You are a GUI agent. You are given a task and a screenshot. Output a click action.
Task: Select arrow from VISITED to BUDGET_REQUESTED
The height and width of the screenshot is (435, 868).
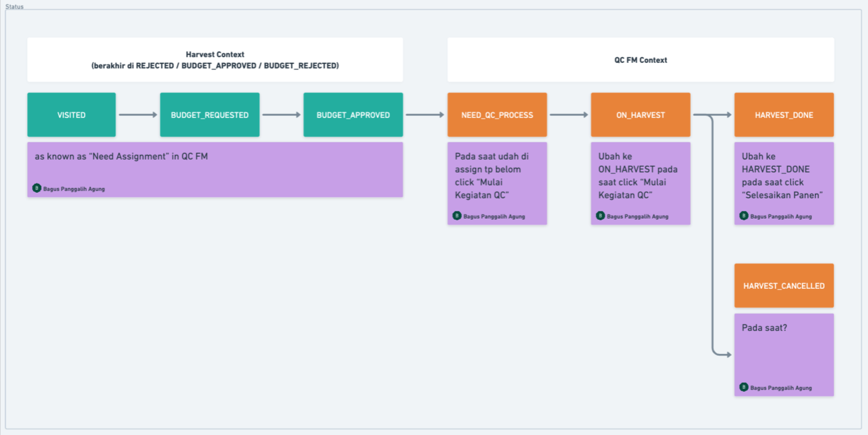138,115
